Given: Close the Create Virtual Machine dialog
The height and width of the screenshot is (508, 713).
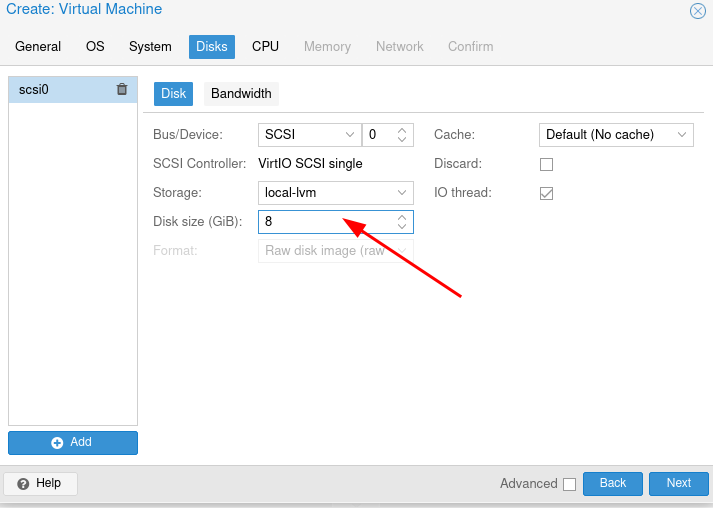Looking at the screenshot, I should point(697,11).
